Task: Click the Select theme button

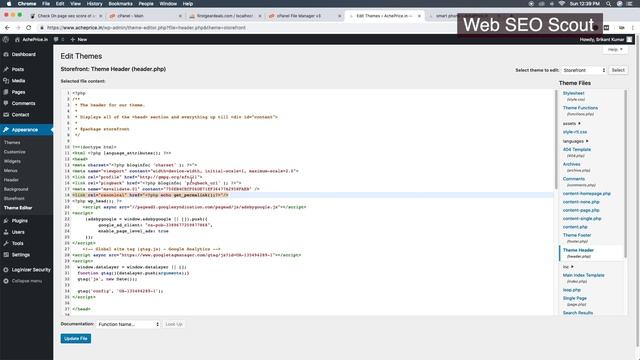Action: coord(618,70)
